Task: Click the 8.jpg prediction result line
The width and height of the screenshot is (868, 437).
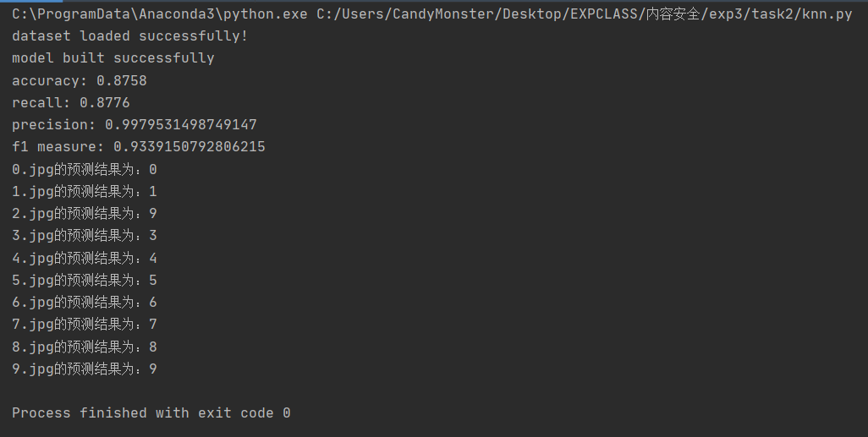Action: click(85, 347)
